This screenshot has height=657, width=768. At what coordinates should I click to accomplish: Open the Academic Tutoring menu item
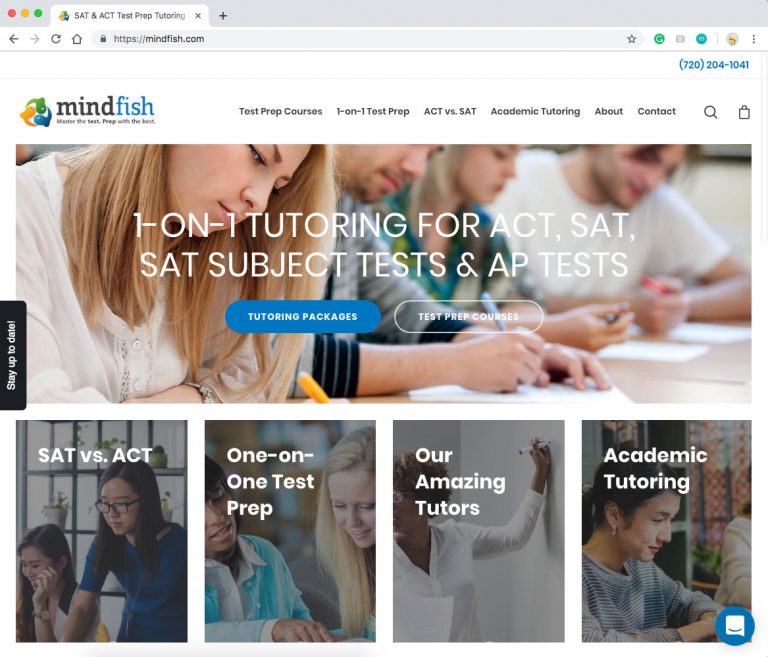tap(535, 111)
